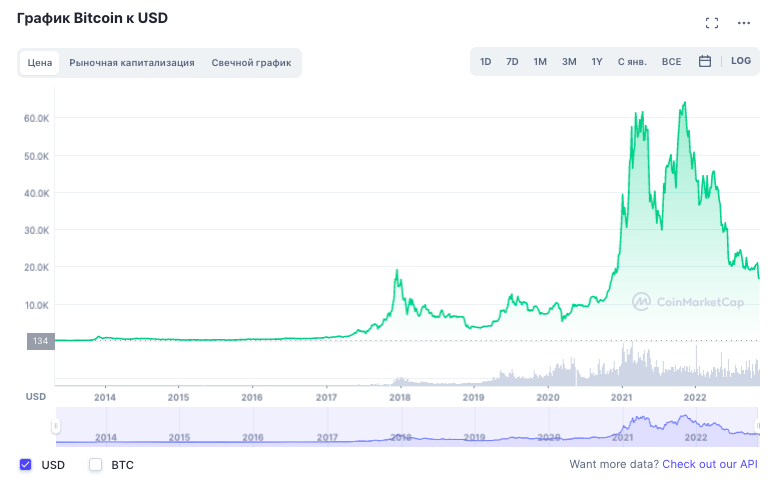Select the ВСЕ time range
This screenshot has height=484, width=773.
(x=671, y=62)
